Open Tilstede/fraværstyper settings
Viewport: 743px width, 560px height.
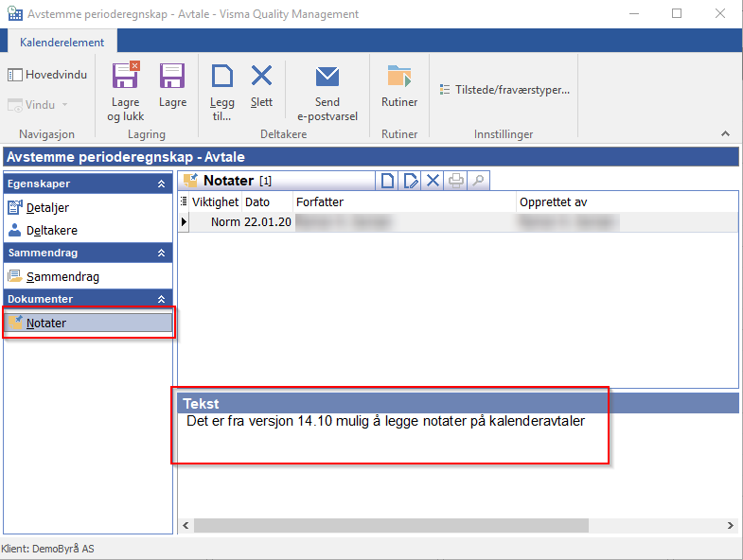(x=504, y=90)
